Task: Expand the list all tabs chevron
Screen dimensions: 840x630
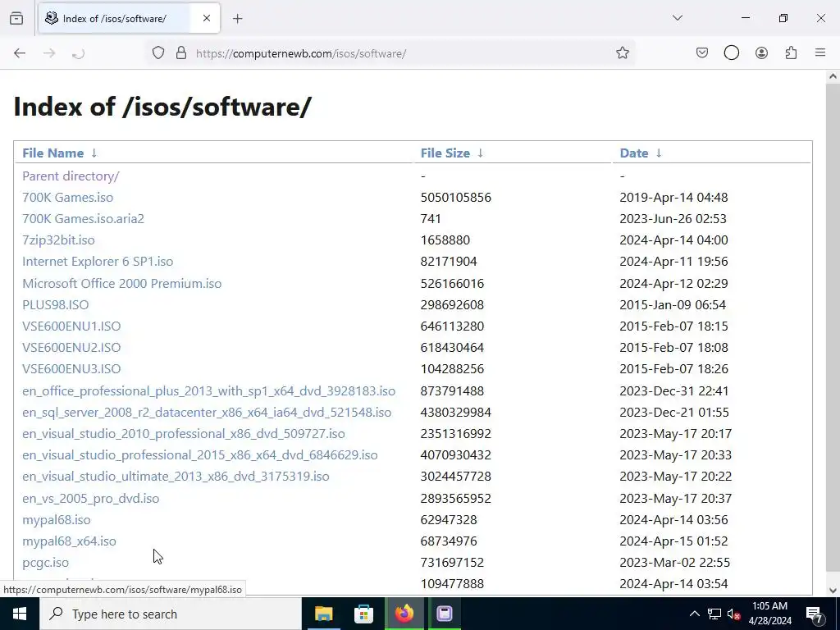Action: point(677,18)
